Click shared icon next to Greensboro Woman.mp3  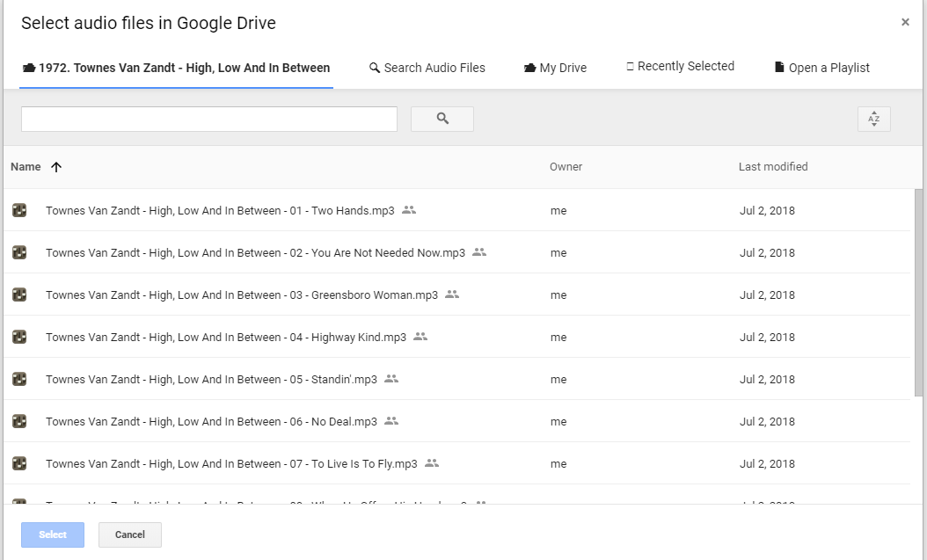click(452, 295)
